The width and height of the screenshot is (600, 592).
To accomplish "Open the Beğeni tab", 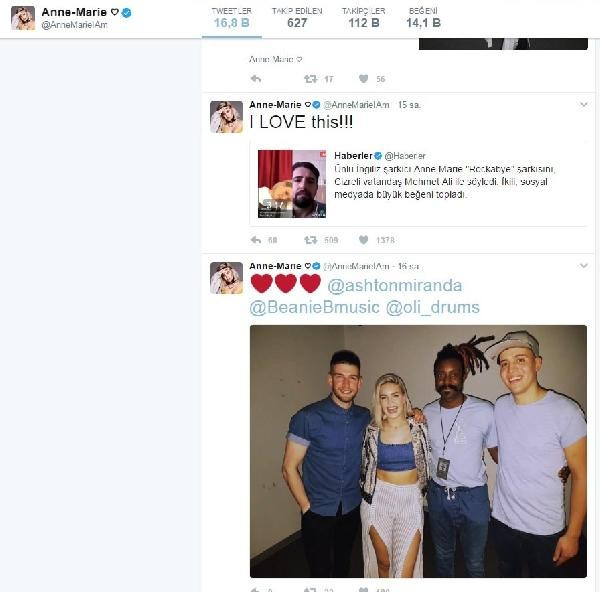I will [x=423, y=18].
